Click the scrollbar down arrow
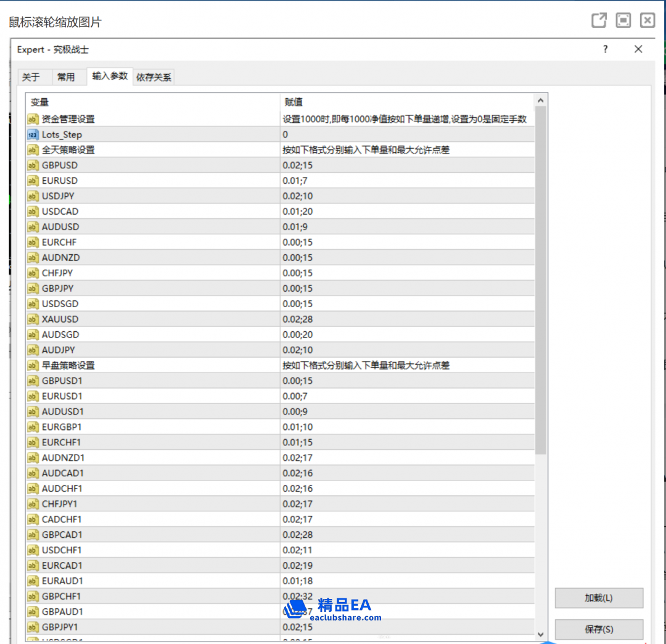Image resolution: width=666 pixels, height=644 pixels. click(x=540, y=634)
